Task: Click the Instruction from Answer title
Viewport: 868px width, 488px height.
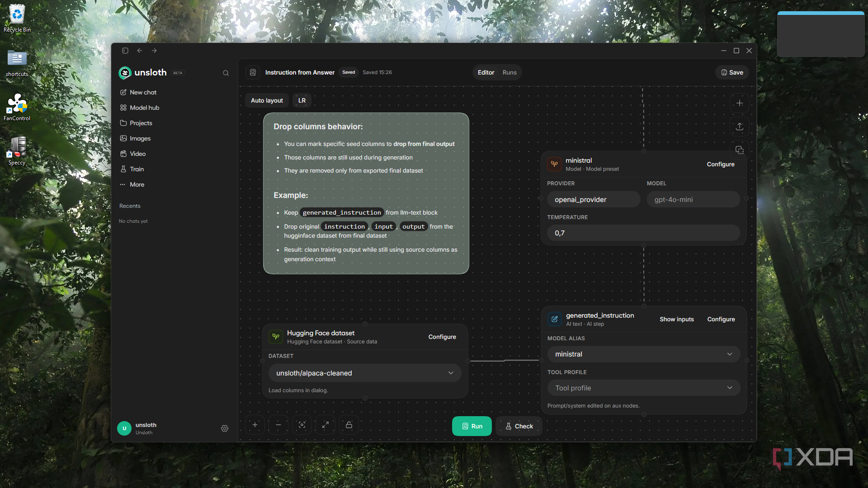Action: pyautogui.click(x=300, y=72)
